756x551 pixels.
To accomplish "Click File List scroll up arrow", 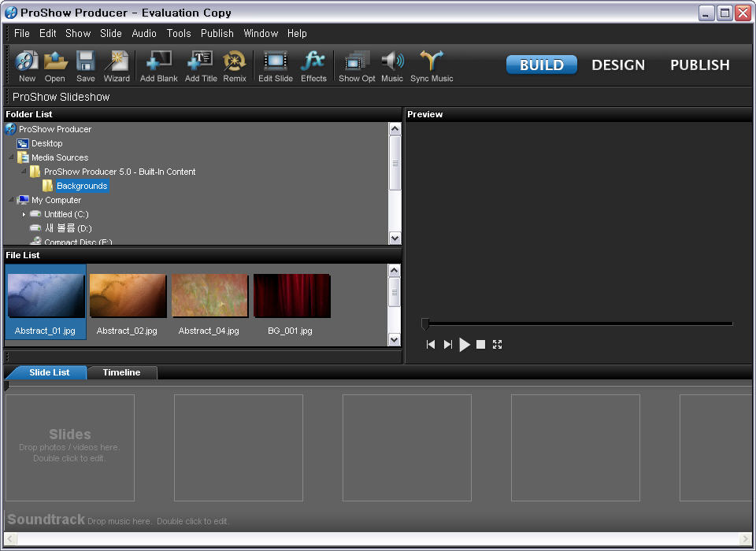I will 394,271.
